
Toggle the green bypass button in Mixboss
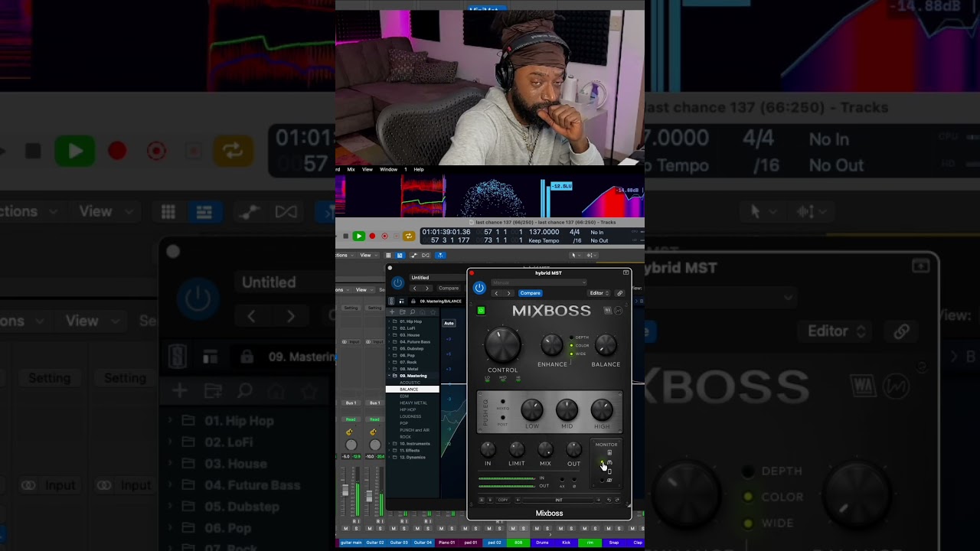481,311
